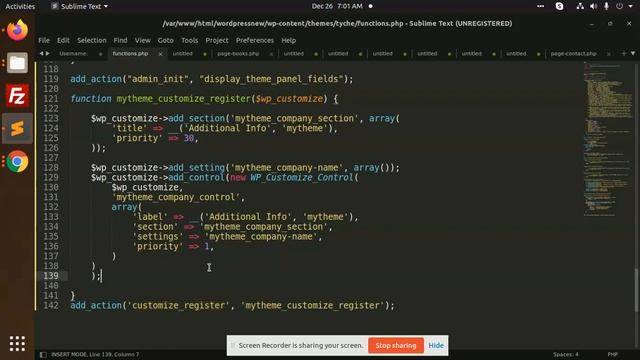
Task: Open the PHP syntax selector
Action: pos(612,354)
